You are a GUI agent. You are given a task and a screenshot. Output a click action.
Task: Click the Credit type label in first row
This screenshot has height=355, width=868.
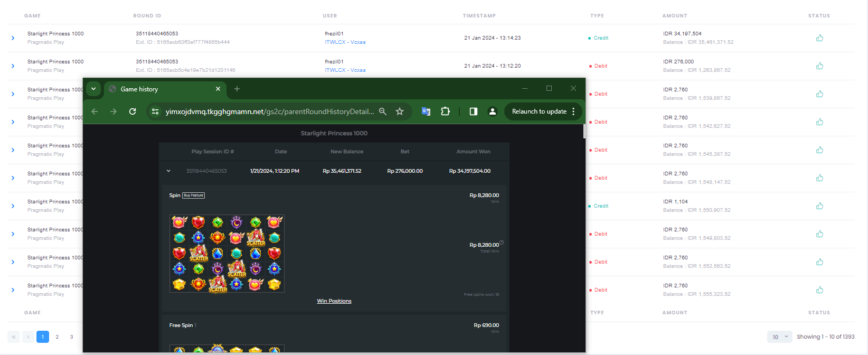point(601,38)
